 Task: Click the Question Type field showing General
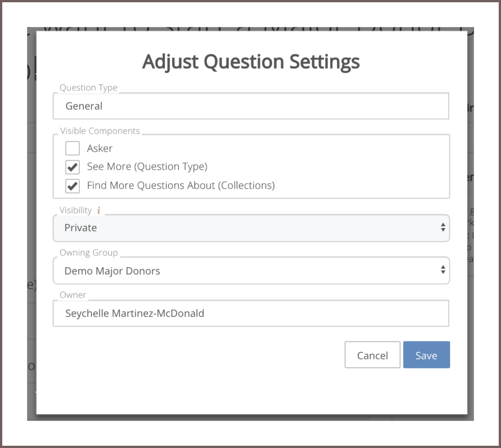[x=251, y=106]
